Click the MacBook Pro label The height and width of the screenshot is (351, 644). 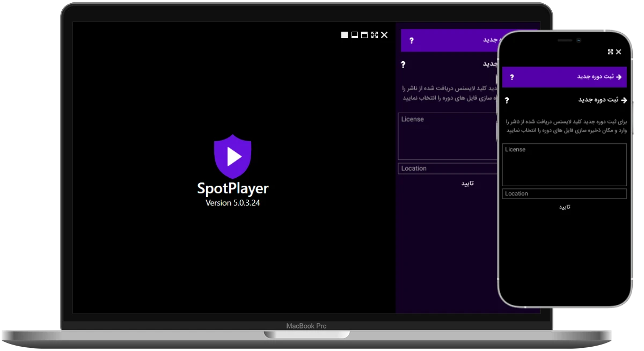click(306, 326)
